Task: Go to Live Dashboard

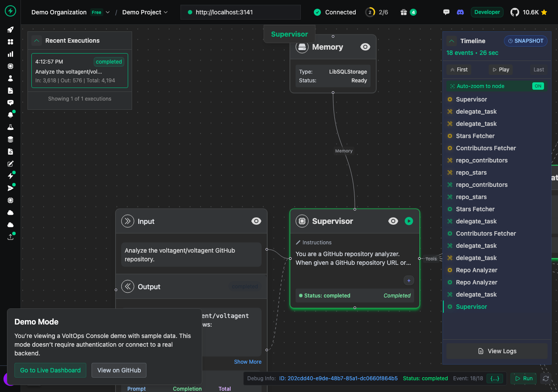Action: 50,370
